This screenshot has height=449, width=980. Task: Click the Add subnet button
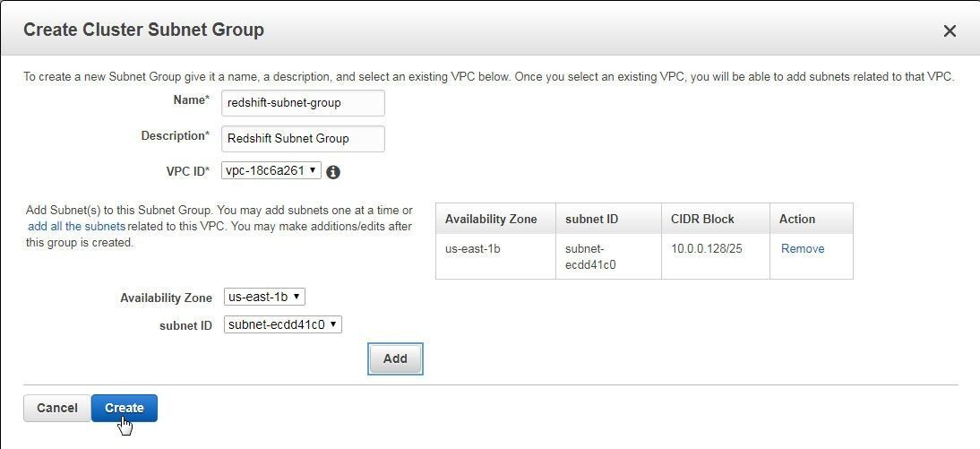pyautogui.click(x=395, y=358)
